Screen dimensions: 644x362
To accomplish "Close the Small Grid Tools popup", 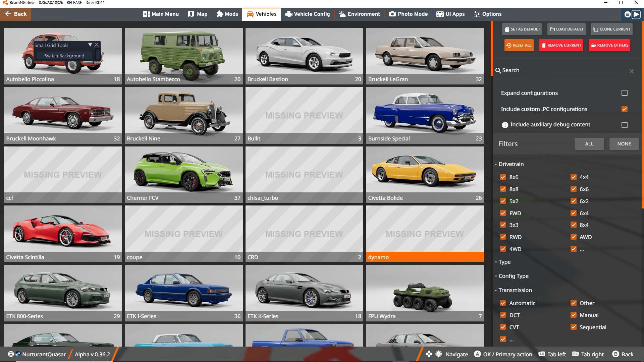I will pyautogui.click(x=97, y=45).
